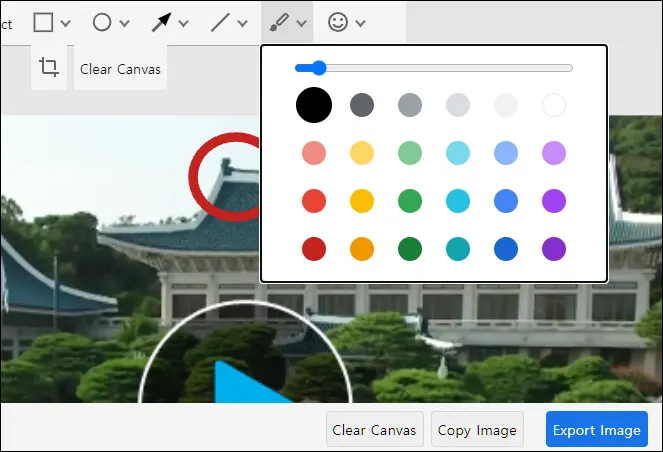Open line tool options chevron

(x=242, y=23)
